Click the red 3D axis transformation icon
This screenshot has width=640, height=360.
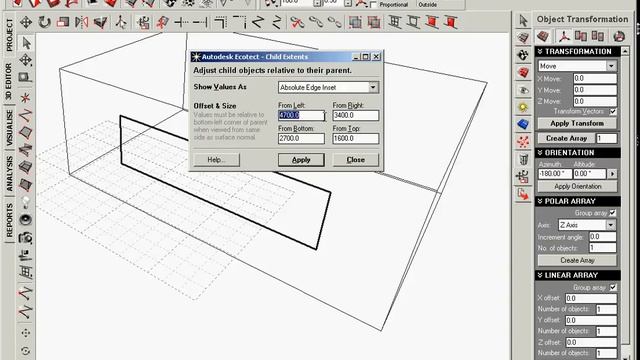click(x=564, y=36)
